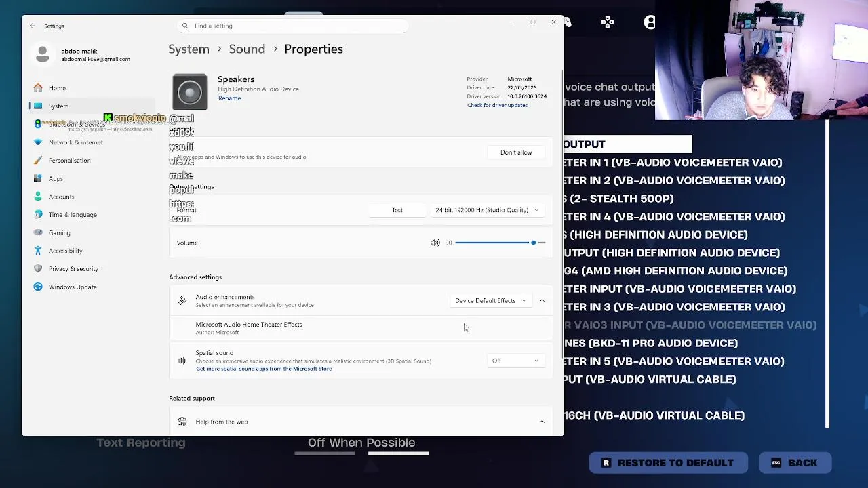Screen dimensions: 868x488
Task: Open Privacy & security settings
Action: [x=73, y=269]
